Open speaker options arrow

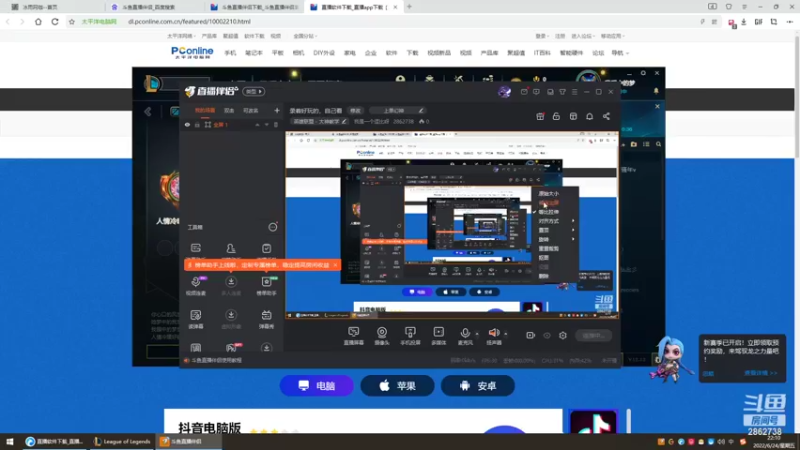click(x=506, y=334)
